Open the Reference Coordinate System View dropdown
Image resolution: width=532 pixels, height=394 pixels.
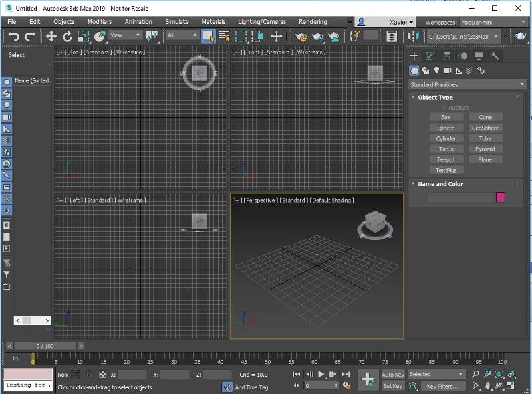point(123,35)
